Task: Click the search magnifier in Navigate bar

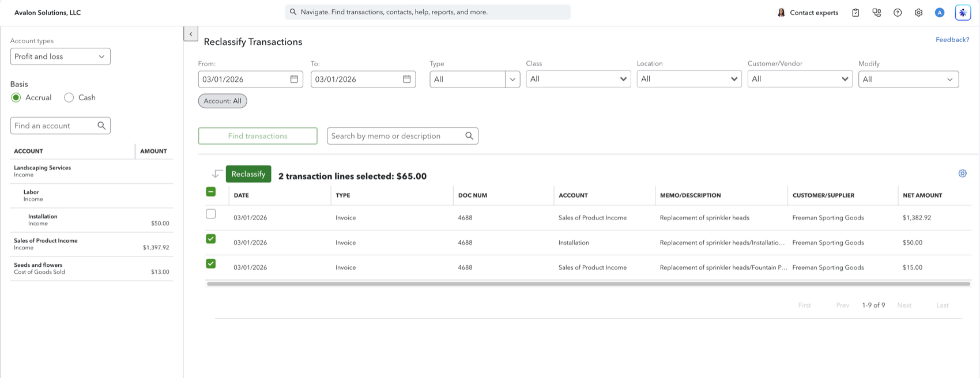Action: (293, 12)
